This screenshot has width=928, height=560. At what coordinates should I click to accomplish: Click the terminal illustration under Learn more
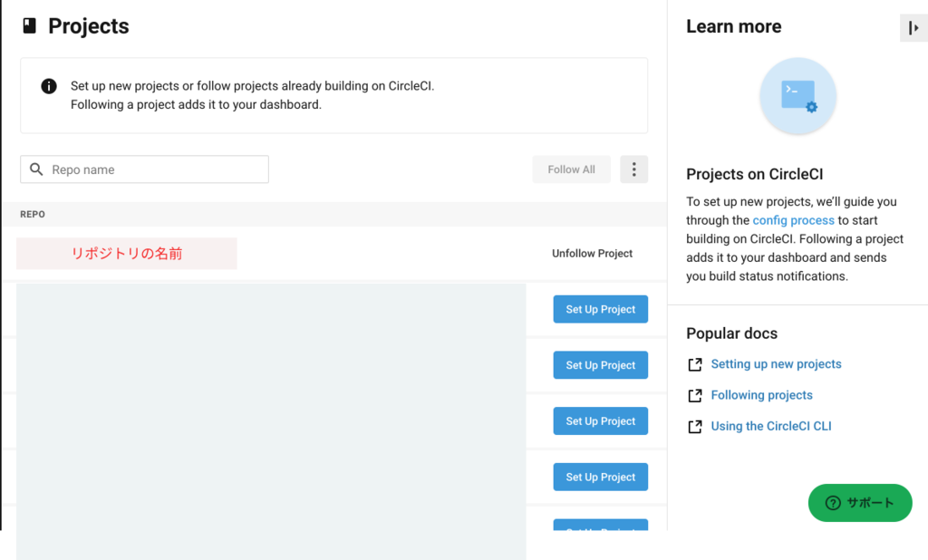797,96
